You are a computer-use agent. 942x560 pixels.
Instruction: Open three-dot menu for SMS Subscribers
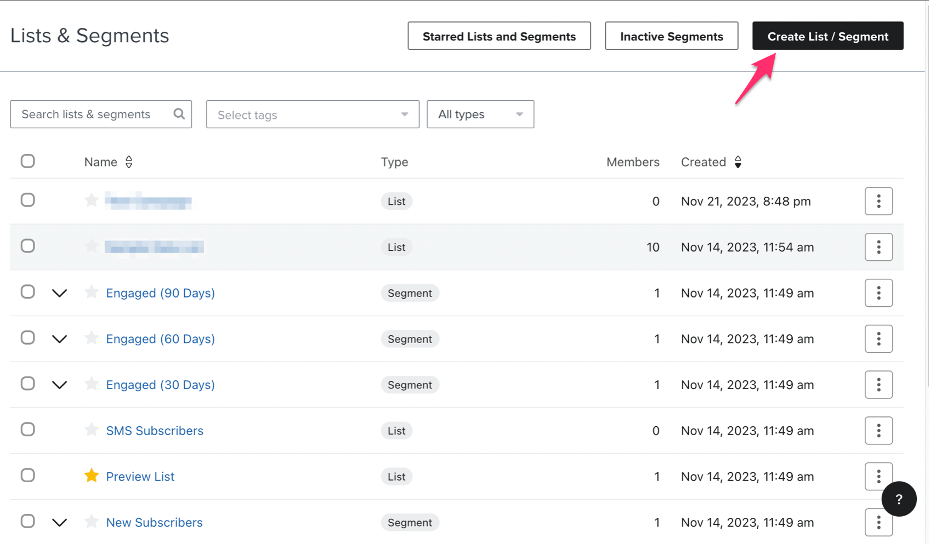[x=878, y=431]
